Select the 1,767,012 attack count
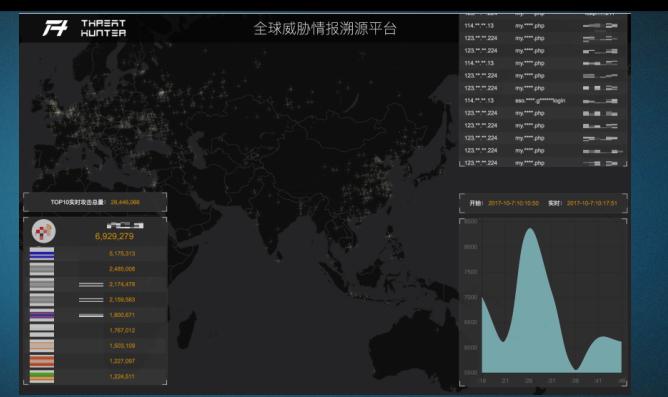Viewport: 668px width, 397px height. [122, 330]
